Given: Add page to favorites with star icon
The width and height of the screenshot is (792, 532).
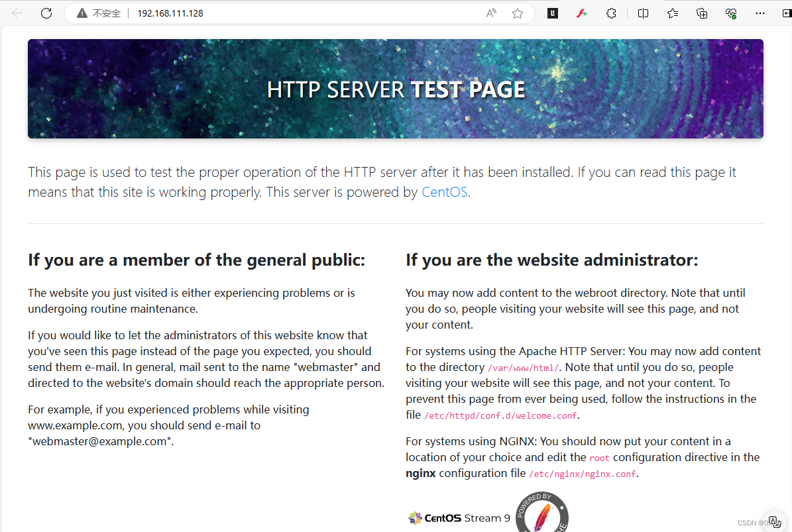Looking at the screenshot, I should [x=517, y=14].
